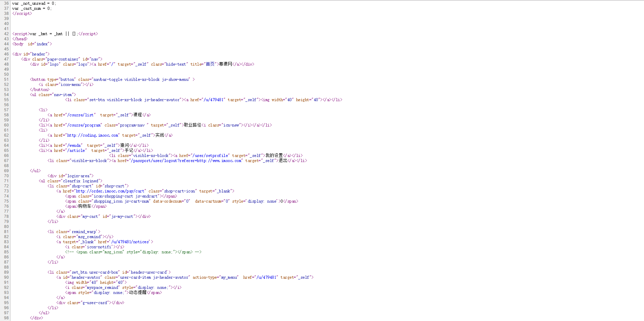This screenshot has width=644, height=321.
Task: Click the "慕课网" text in the logo line
Action: point(225,64)
